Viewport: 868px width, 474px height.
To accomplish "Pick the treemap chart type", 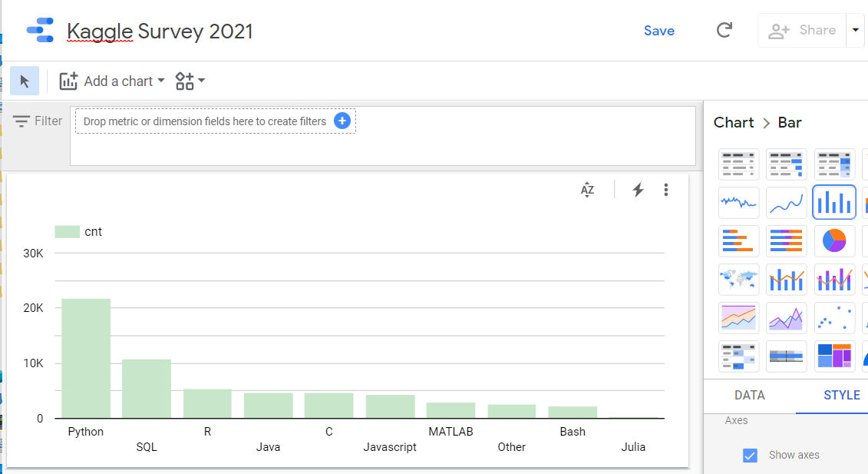I will 834,356.
